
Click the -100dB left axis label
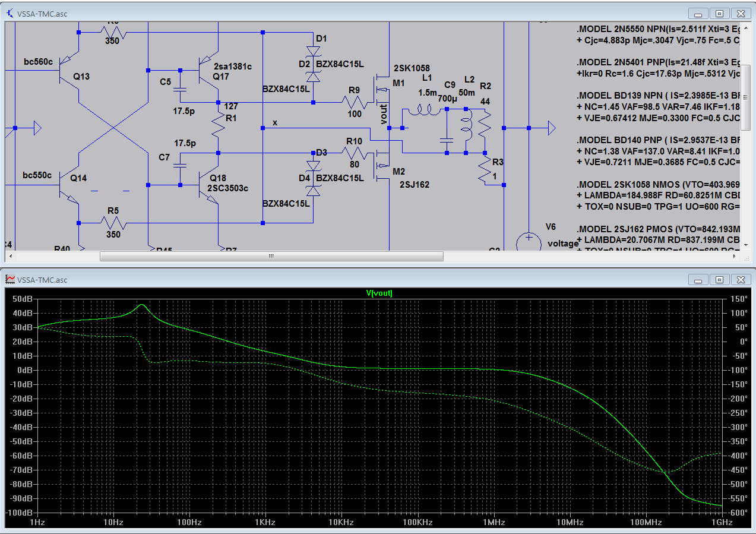pyautogui.click(x=18, y=513)
